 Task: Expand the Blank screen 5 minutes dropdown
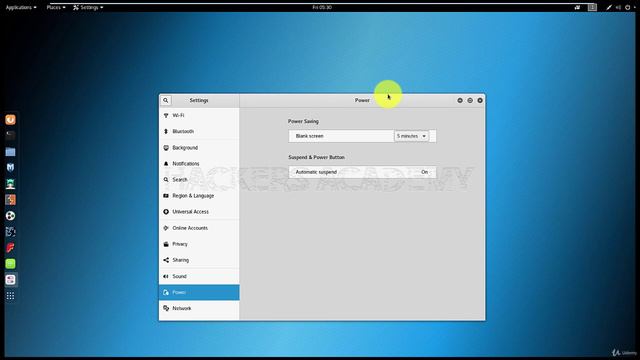pyautogui.click(x=411, y=136)
